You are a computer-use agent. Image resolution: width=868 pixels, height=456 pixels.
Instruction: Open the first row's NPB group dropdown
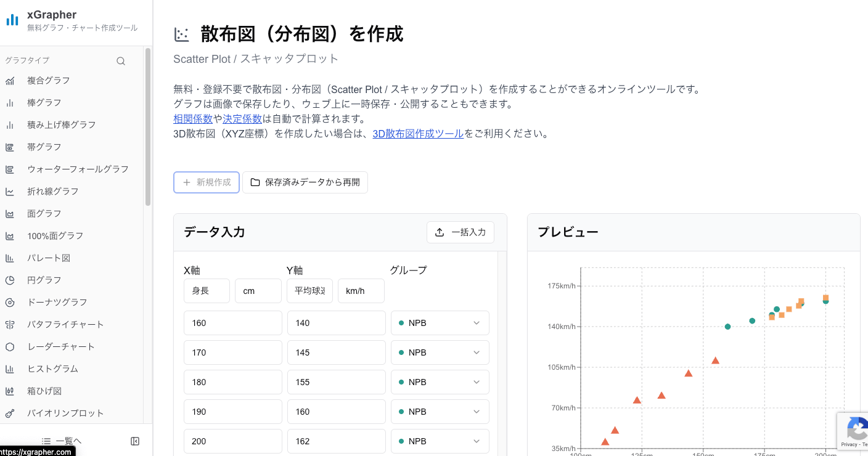440,323
